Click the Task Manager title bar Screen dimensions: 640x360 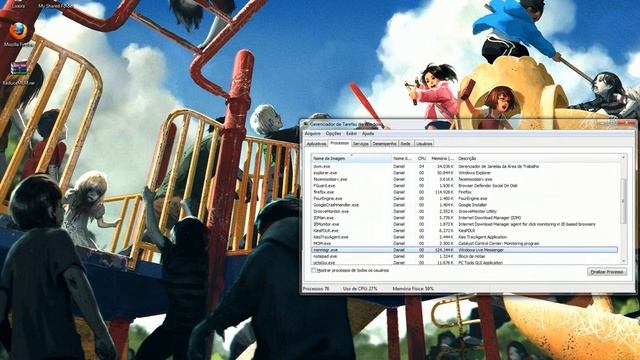[x=468, y=124]
